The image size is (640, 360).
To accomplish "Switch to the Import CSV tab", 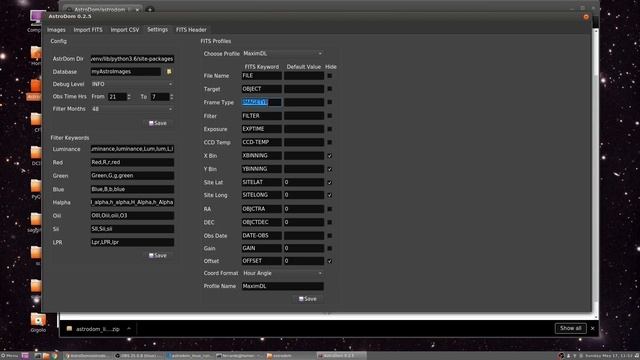I will (x=124, y=30).
